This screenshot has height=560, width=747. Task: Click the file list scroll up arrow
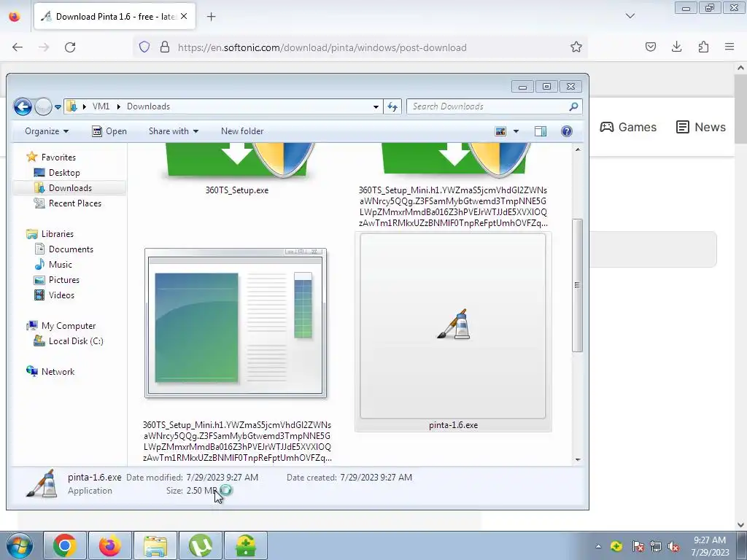click(578, 150)
